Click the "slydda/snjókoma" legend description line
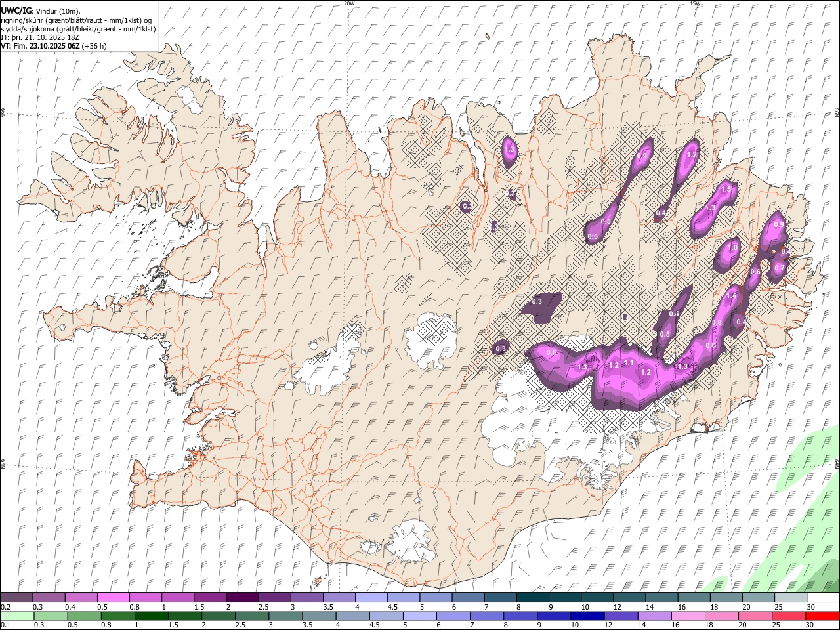Screen dimensions: 840x630 pyautogui.click(x=78, y=29)
